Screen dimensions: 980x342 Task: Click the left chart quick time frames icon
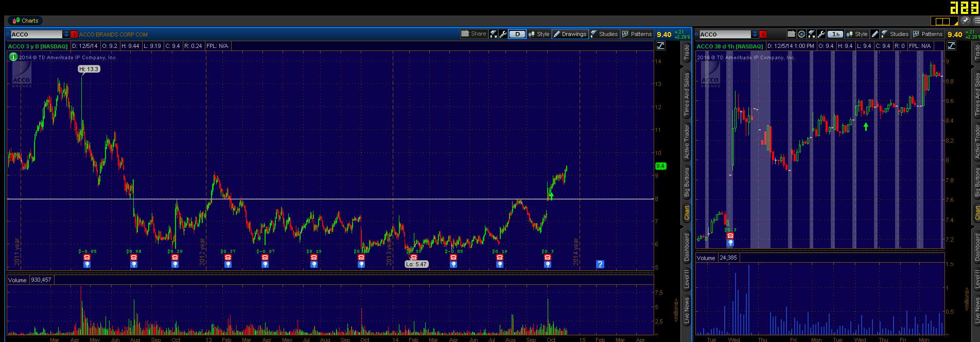[x=494, y=34]
